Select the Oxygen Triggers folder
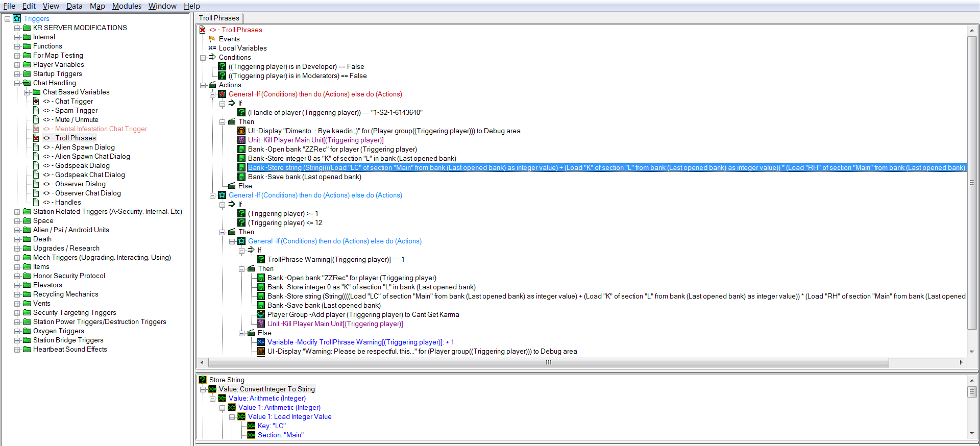This screenshot has height=446, width=980. 59,331
